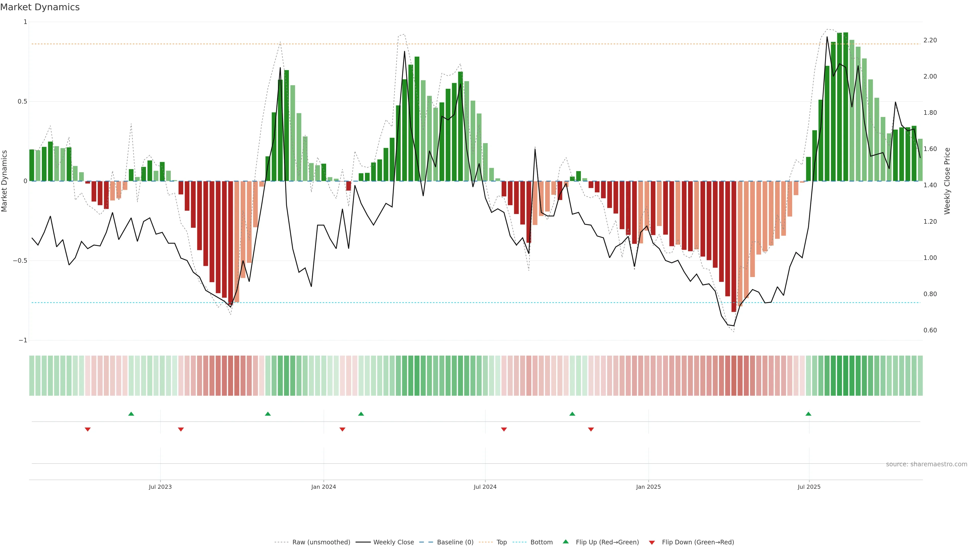Click the Jan 2025 x-axis label

(x=648, y=487)
